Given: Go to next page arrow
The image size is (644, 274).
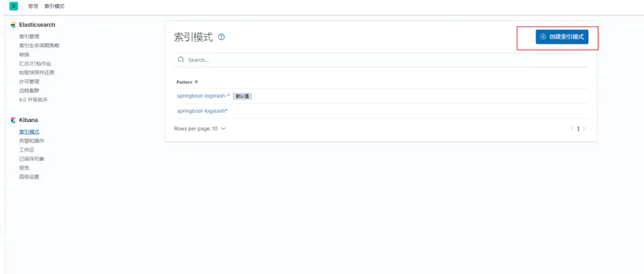Looking at the screenshot, I should (x=584, y=129).
